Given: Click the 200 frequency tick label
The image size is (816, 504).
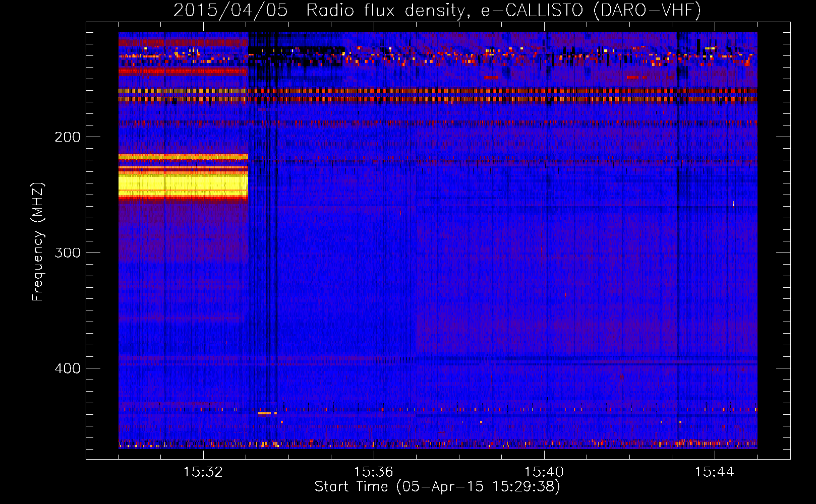Looking at the screenshot, I should click(x=67, y=137).
